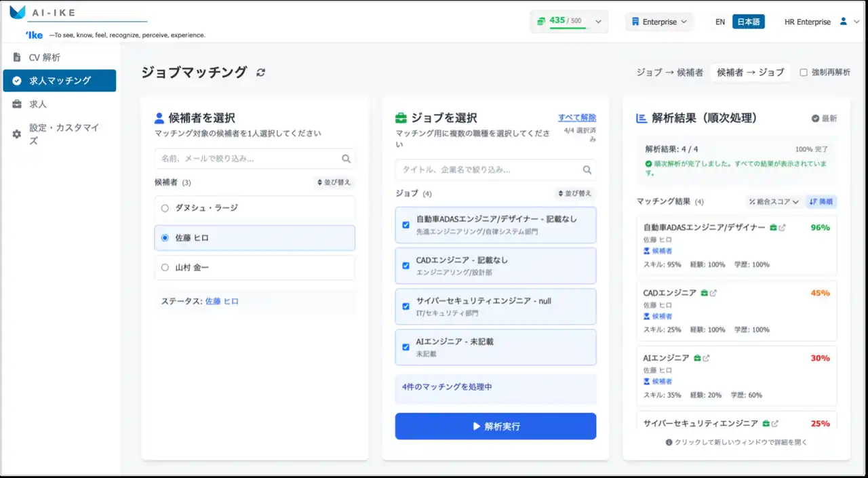868x478 pixels.
Task: Open external link icon for AIエンジニア result
Action: click(x=706, y=358)
